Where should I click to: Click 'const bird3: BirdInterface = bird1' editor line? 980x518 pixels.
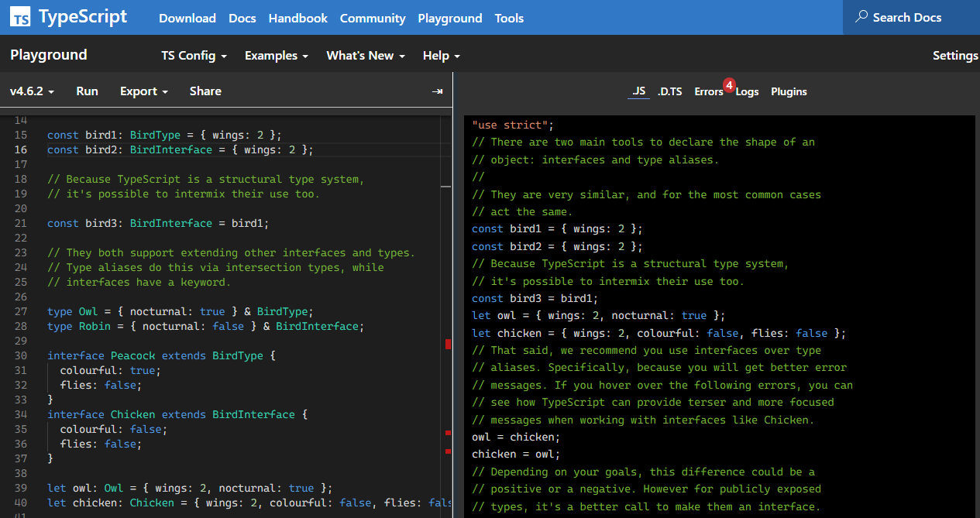tap(158, 223)
